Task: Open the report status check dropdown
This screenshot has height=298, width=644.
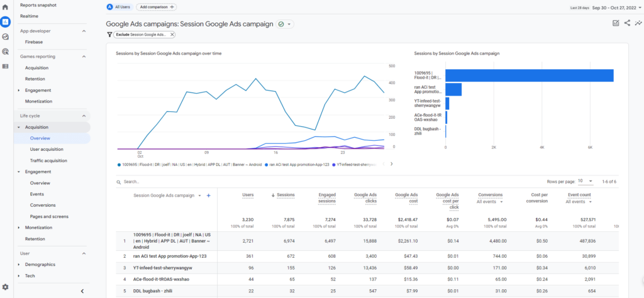Action: point(285,25)
